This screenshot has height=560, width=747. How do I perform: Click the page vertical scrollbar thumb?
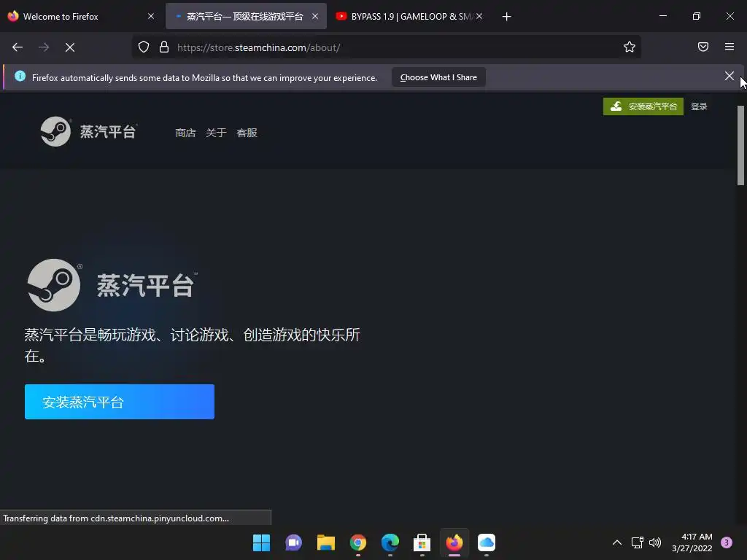pyautogui.click(x=740, y=145)
